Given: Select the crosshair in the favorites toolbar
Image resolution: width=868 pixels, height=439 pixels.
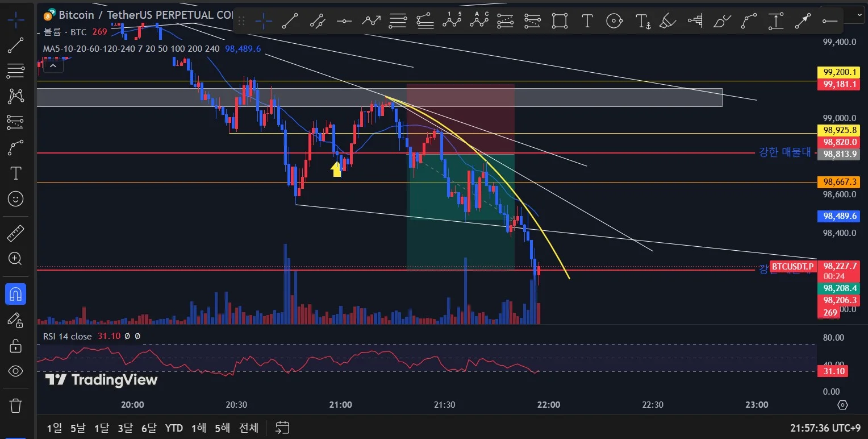Looking at the screenshot, I should click(x=263, y=21).
